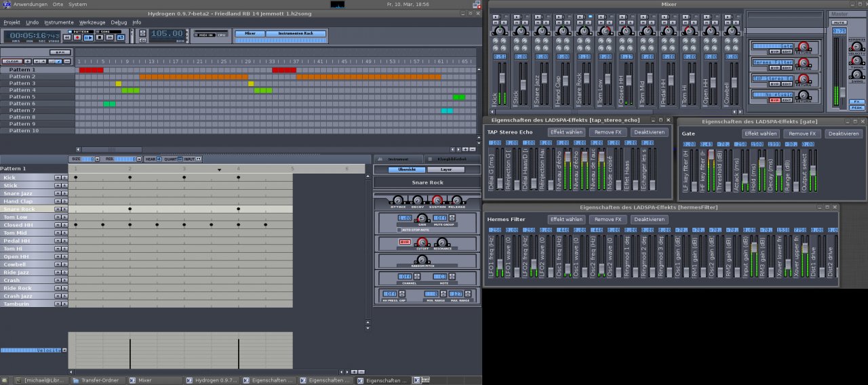Select the Tom Low instrument row
Viewport: 868px width, 385px height.
click(27, 217)
